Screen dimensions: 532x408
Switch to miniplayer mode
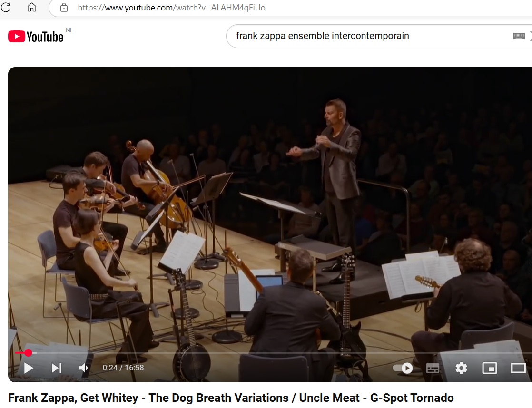pyautogui.click(x=490, y=368)
